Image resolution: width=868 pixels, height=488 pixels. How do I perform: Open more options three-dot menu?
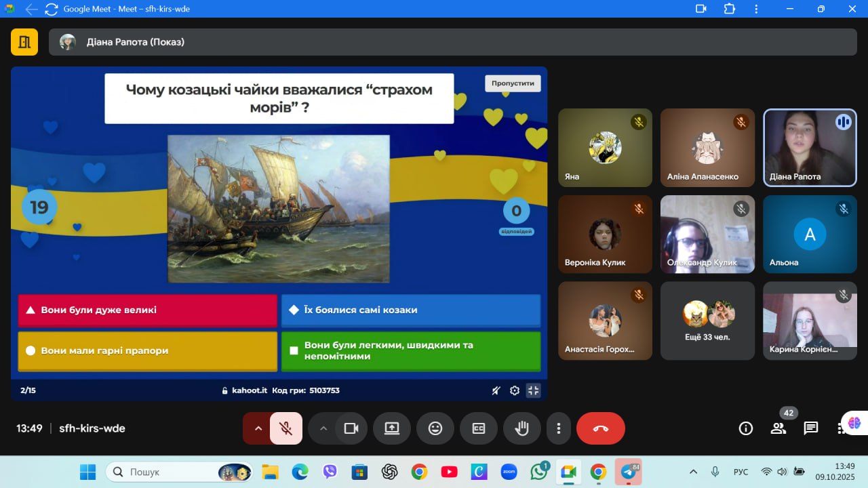click(x=558, y=428)
